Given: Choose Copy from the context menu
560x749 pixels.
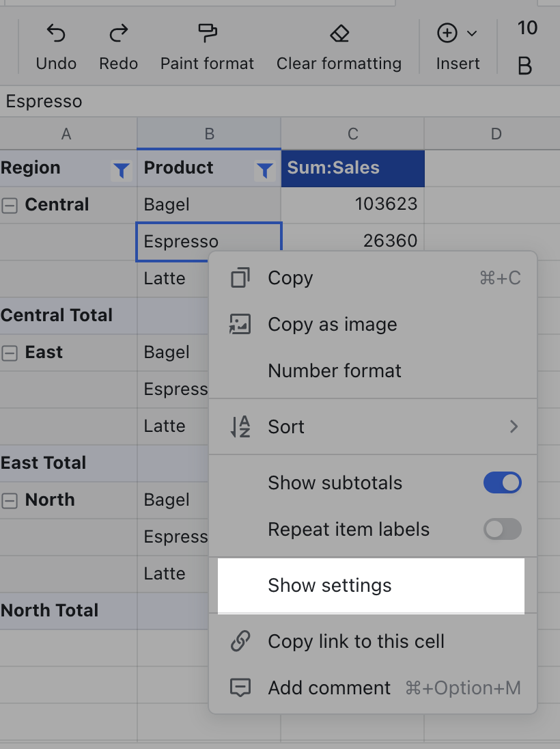Looking at the screenshot, I should coord(290,278).
